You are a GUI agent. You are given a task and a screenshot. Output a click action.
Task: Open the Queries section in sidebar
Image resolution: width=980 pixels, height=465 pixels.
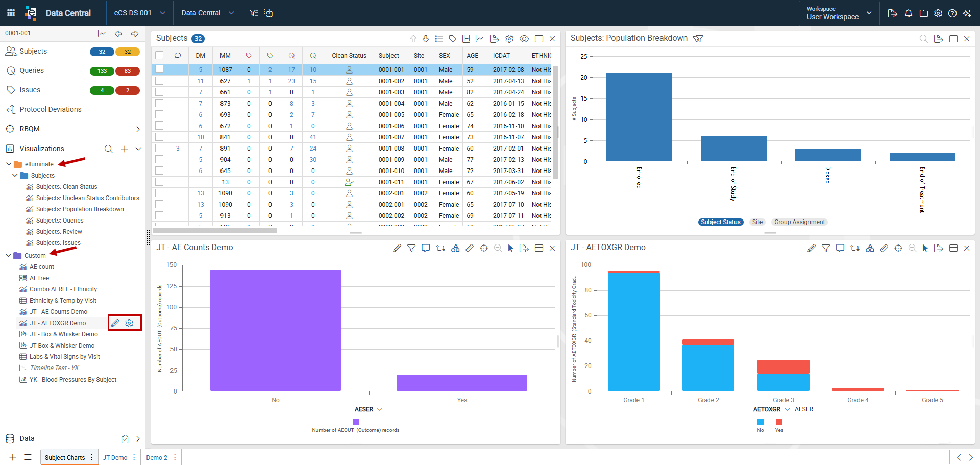pyautogui.click(x=32, y=71)
